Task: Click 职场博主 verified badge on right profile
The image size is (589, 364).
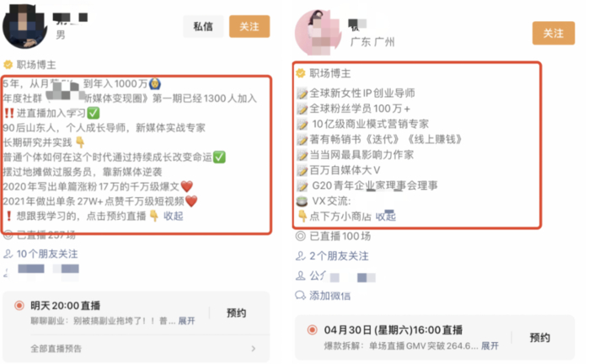Action: 301,73
